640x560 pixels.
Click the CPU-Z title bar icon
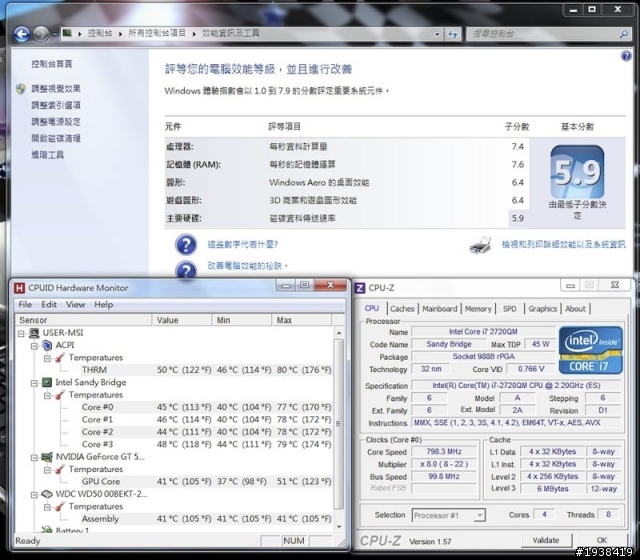360,288
